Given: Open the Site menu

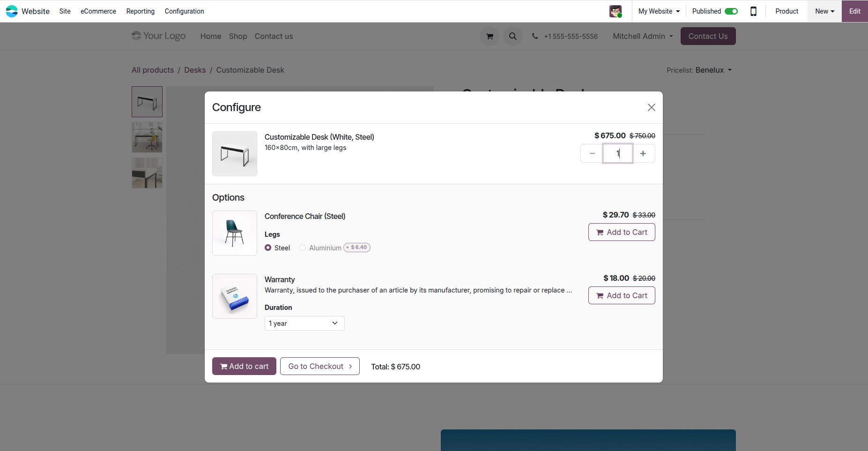Looking at the screenshot, I should click(65, 11).
